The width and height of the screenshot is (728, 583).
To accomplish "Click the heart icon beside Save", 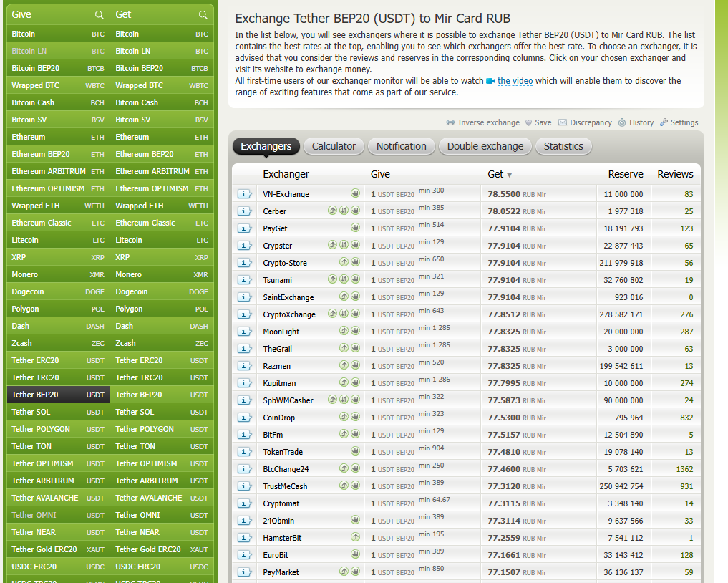I will click(528, 122).
